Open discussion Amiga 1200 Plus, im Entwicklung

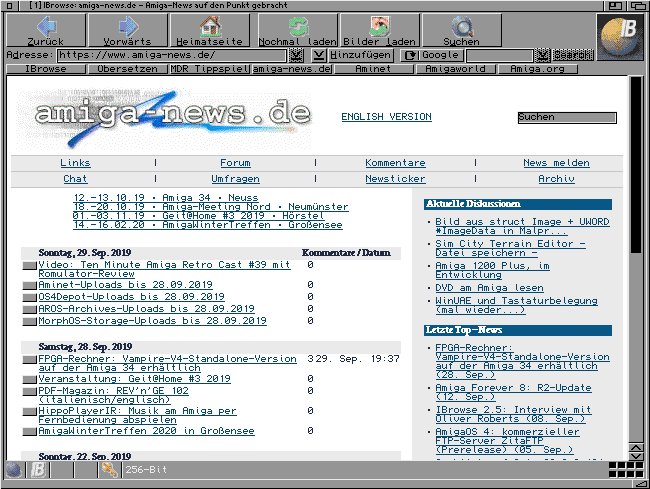[x=492, y=270]
